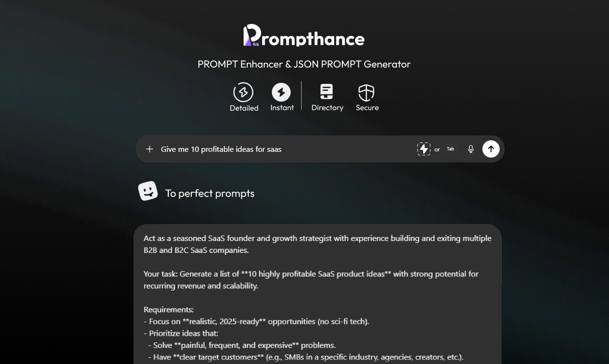Open the Directory prompt library icon
The height and width of the screenshot is (364, 609).
(327, 91)
